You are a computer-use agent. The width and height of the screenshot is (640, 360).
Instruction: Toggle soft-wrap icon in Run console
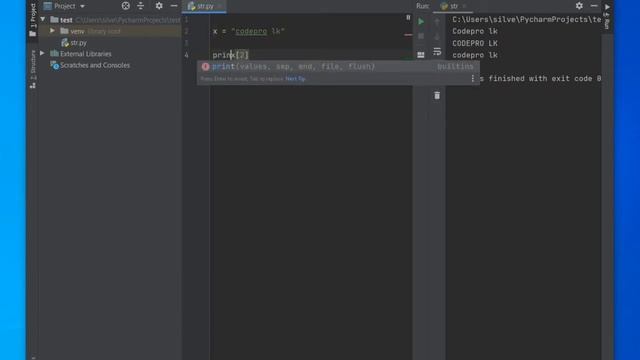[437, 51]
